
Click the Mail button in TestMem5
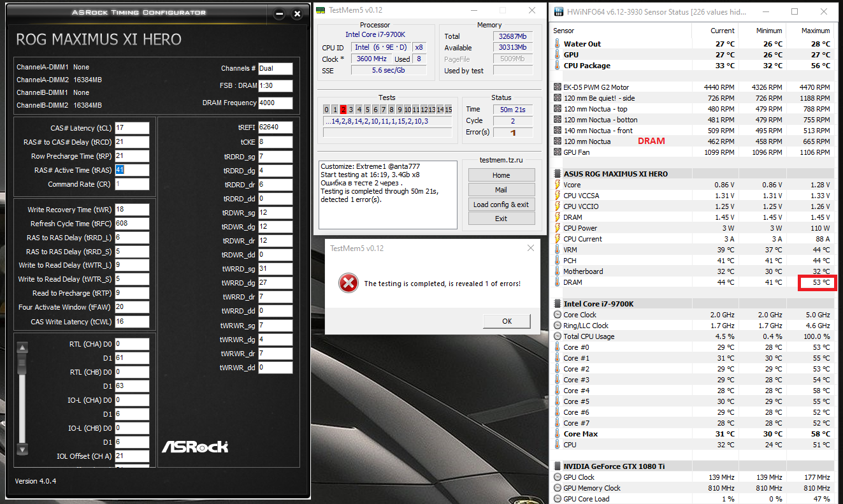[501, 190]
